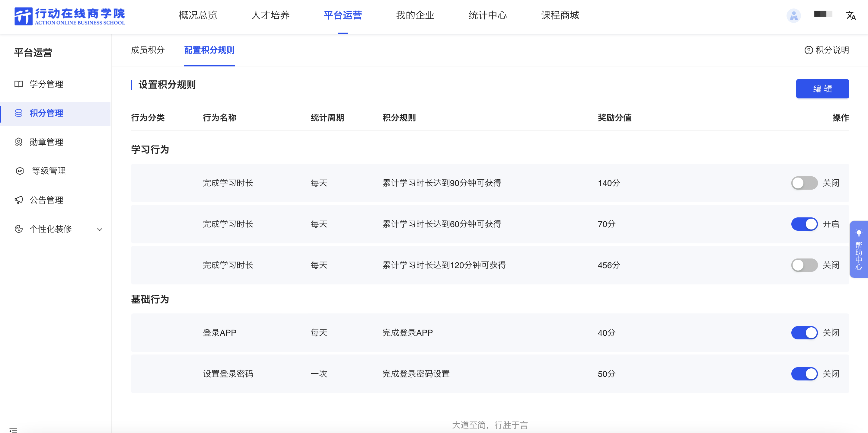This screenshot has height=433, width=868.
Task: Click 累计学习时长达到90分钟可获得 rule text
Action: (442, 183)
